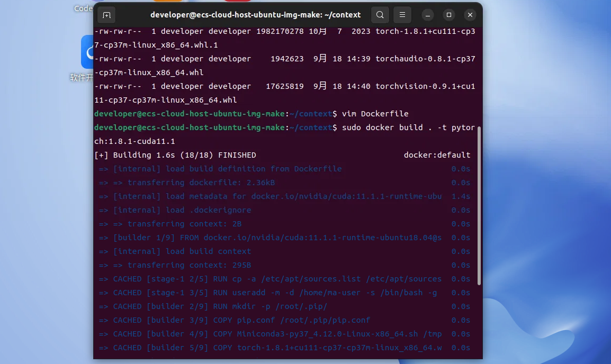Click the torchaudio-0.8.1 file name
Screen dimensions: 611x364
pos(425,59)
